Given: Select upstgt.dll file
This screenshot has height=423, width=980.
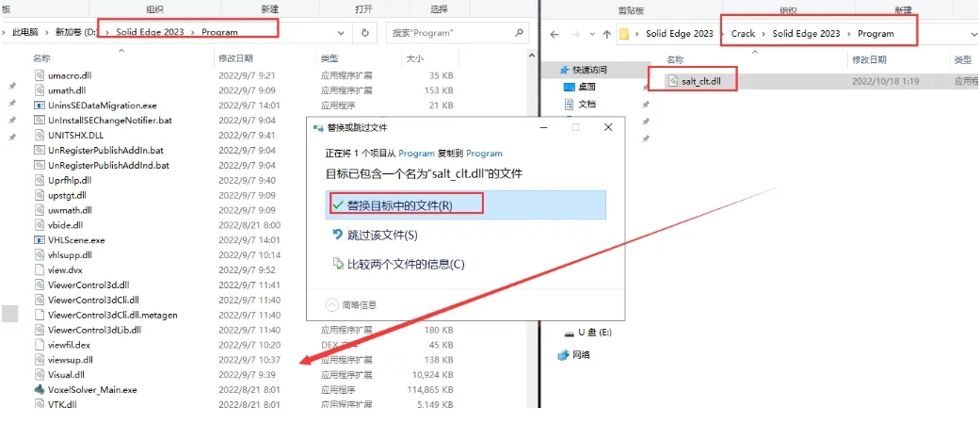Looking at the screenshot, I should (67, 195).
